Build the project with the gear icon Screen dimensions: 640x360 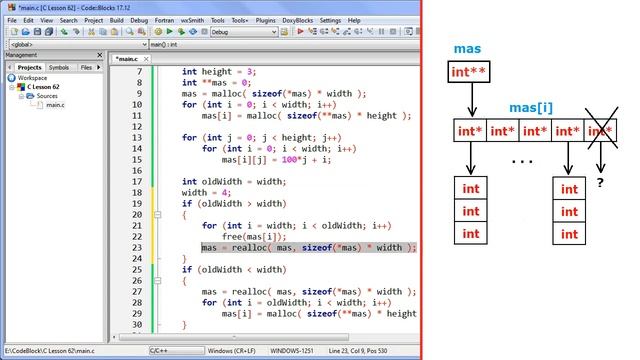tap(158, 31)
